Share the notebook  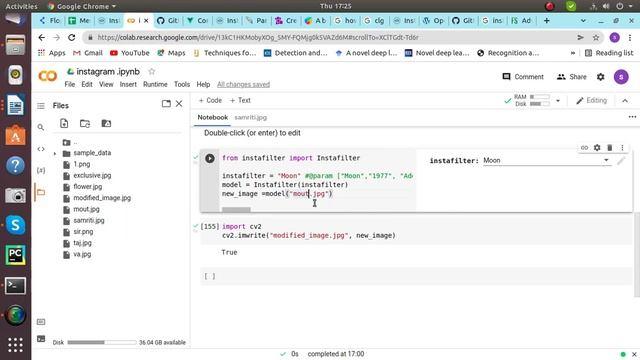(x=571, y=77)
